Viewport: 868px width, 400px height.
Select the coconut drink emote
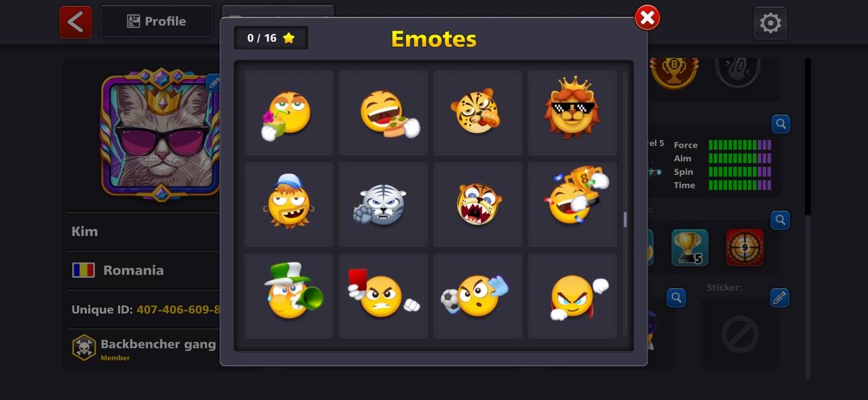[x=288, y=113]
